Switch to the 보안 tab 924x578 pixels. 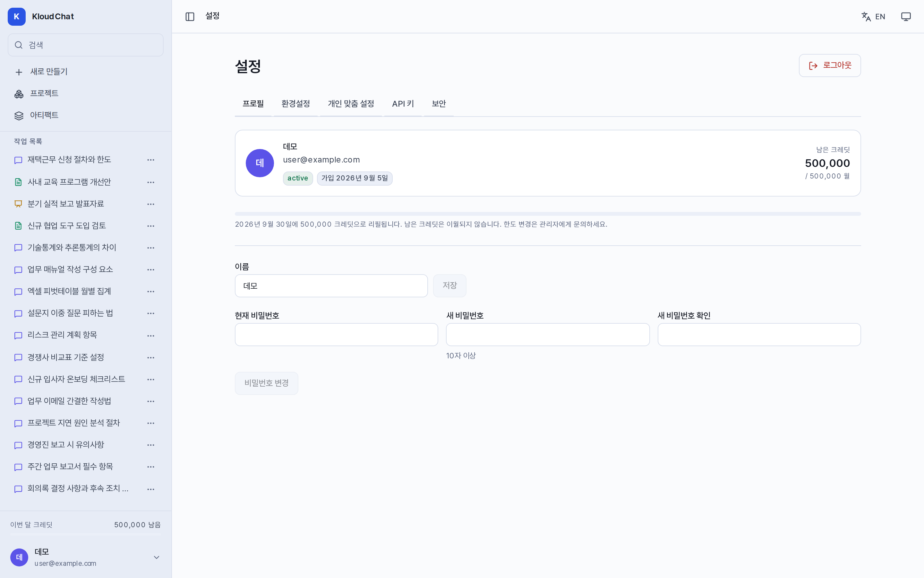(x=439, y=104)
